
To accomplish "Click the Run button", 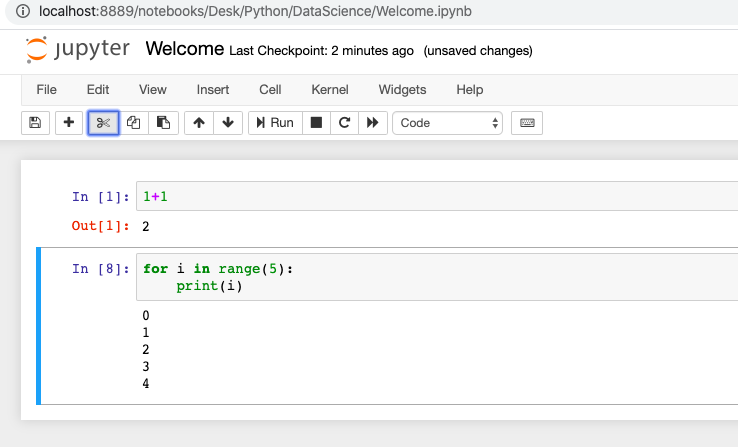I will pyautogui.click(x=275, y=123).
